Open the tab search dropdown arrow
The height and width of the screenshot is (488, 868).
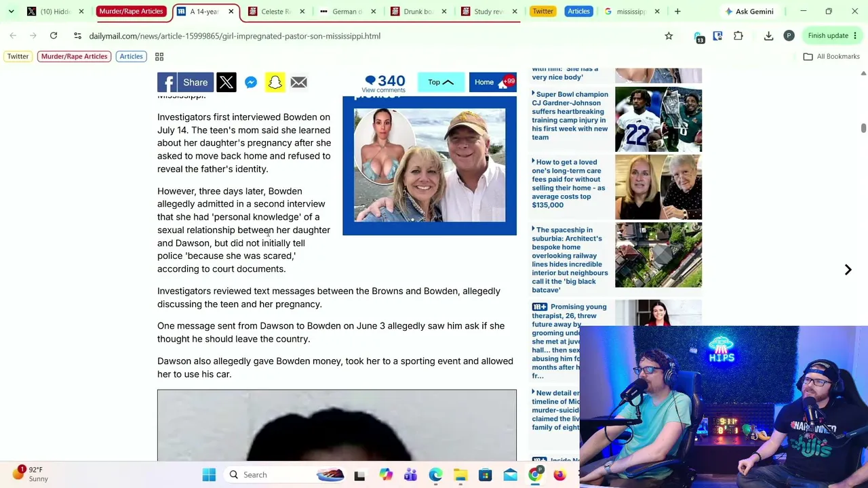(12, 12)
